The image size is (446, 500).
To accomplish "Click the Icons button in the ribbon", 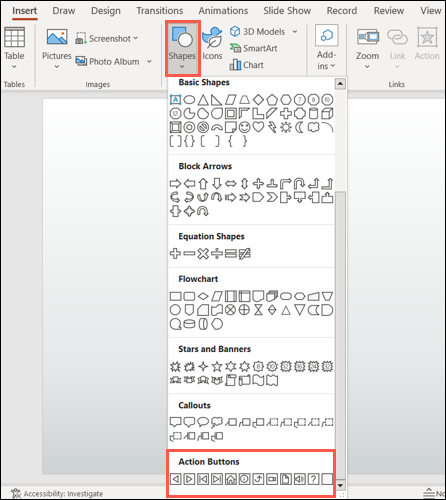I will point(212,43).
